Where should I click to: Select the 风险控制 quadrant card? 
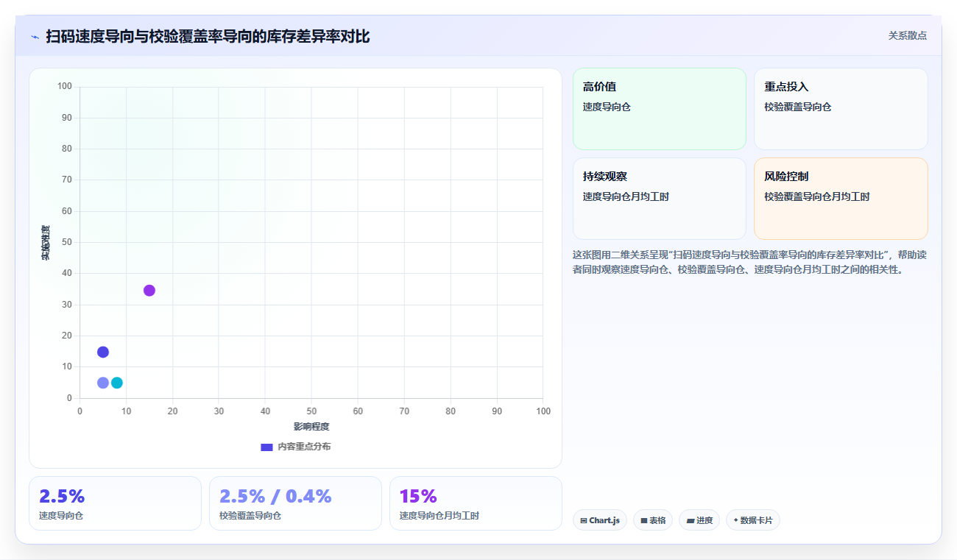(x=841, y=199)
